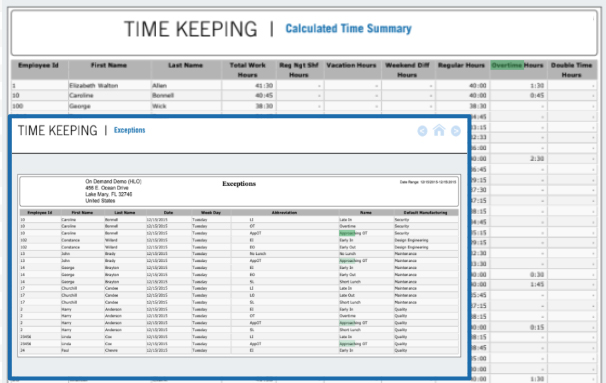Go back using the left arrow icon
This screenshot has width=606, height=383.
coord(422,131)
